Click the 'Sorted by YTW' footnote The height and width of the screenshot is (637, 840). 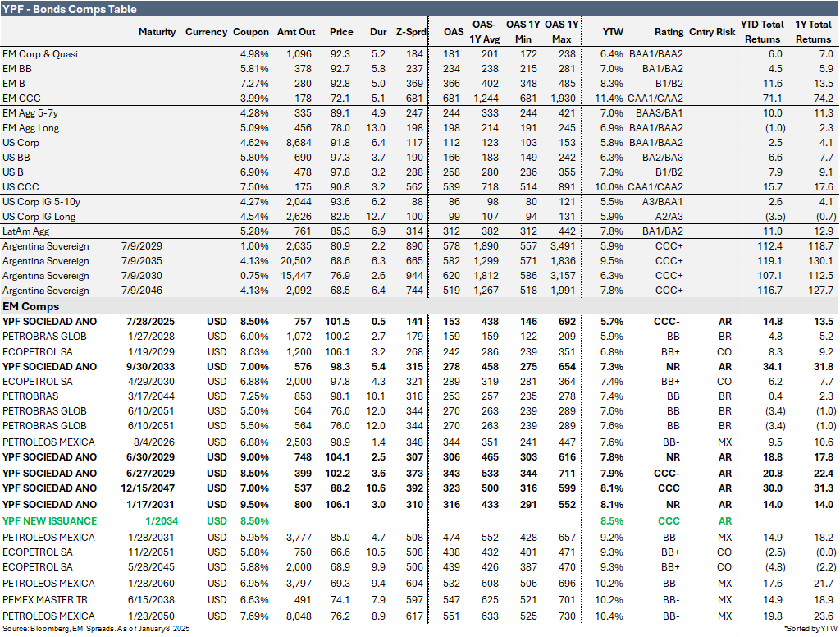pos(810,629)
